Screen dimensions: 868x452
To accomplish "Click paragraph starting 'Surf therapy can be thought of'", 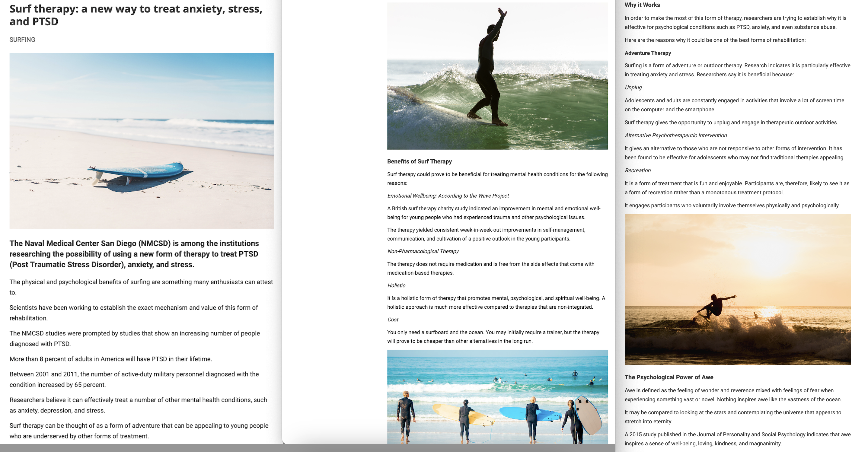I will pos(139,431).
